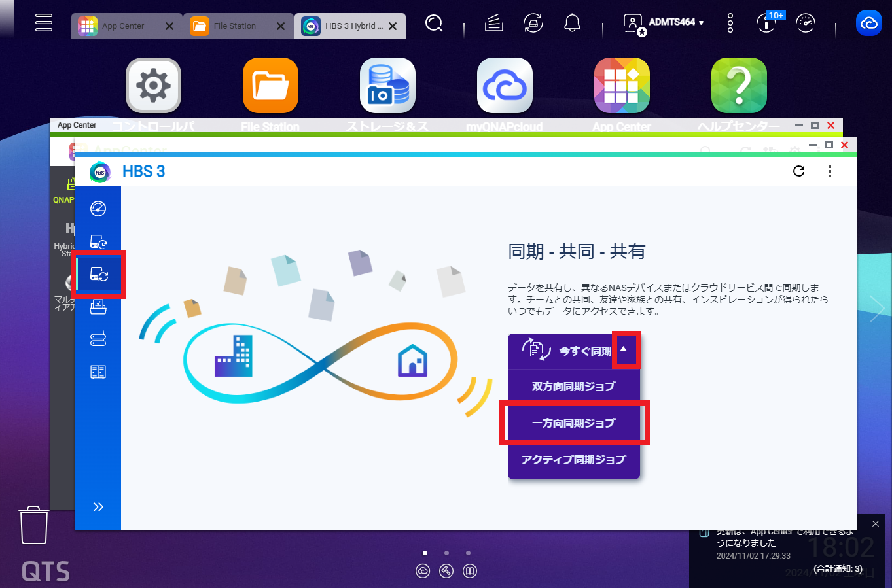Open external devices icon in top bar
Image resolution: width=892 pixels, height=588 pixels.
pyautogui.click(x=533, y=24)
